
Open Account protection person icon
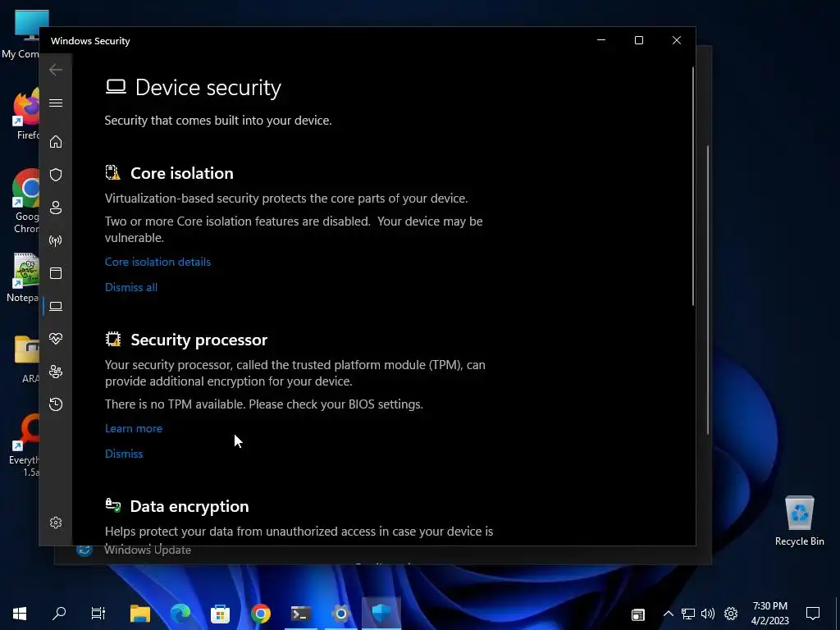(x=56, y=208)
